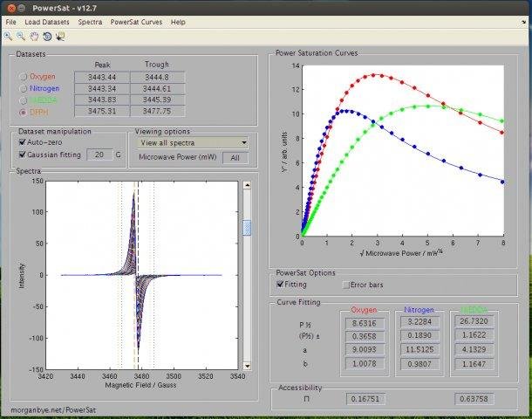Viewport: 532px width, 419px height.
Task: Click the morganbye.net/PowerSat footer text
Action: 53,410
